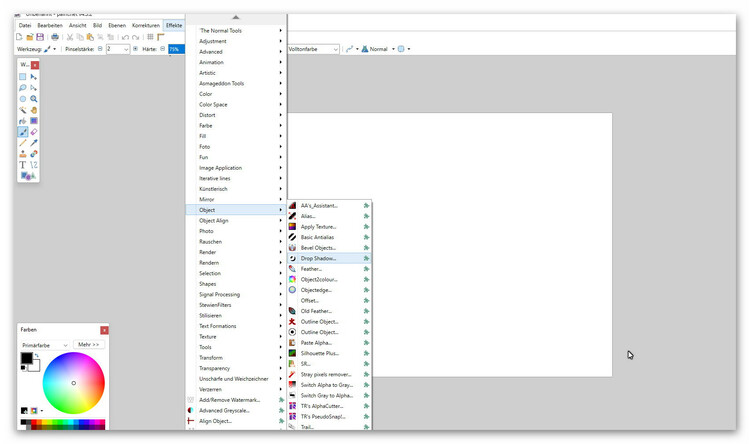Click the Undo arrow icon

(125, 37)
